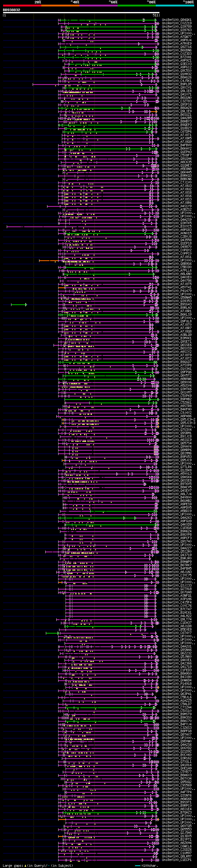Select hit UniRef100_C6TDP6
This screenshot has width=197, height=868.
pos(176,132)
